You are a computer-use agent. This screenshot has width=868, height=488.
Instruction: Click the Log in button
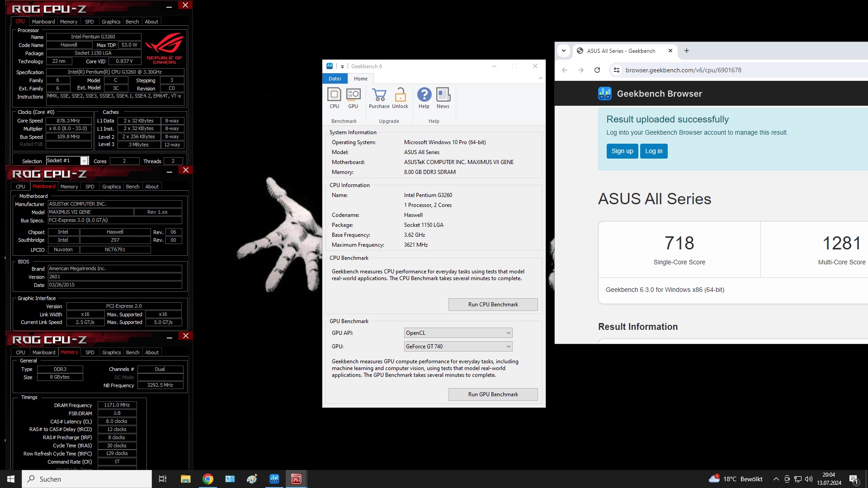[x=654, y=151]
